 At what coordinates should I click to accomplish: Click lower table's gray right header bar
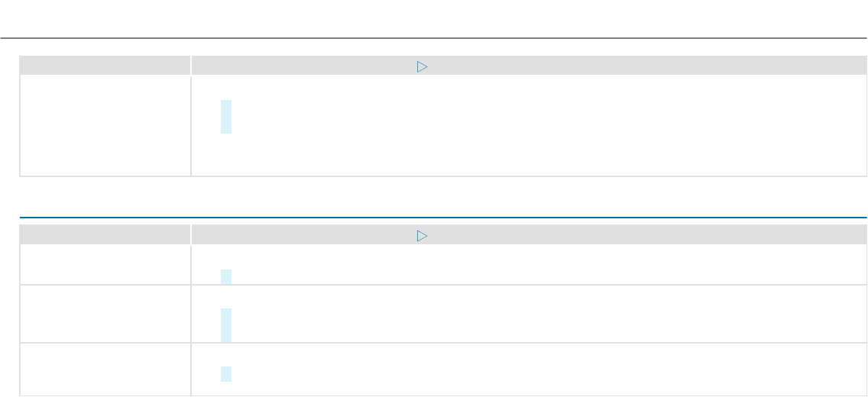(611, 237)
